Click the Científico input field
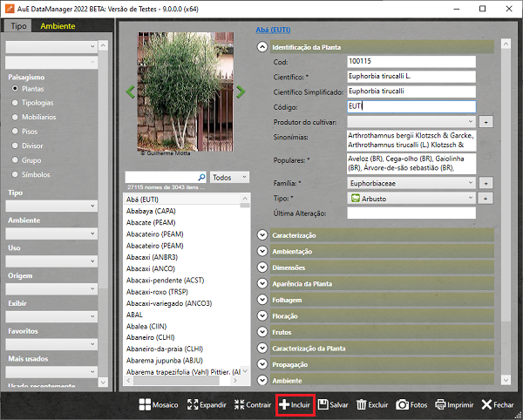Viewport: 523px width, 420px height. [410, 76]
